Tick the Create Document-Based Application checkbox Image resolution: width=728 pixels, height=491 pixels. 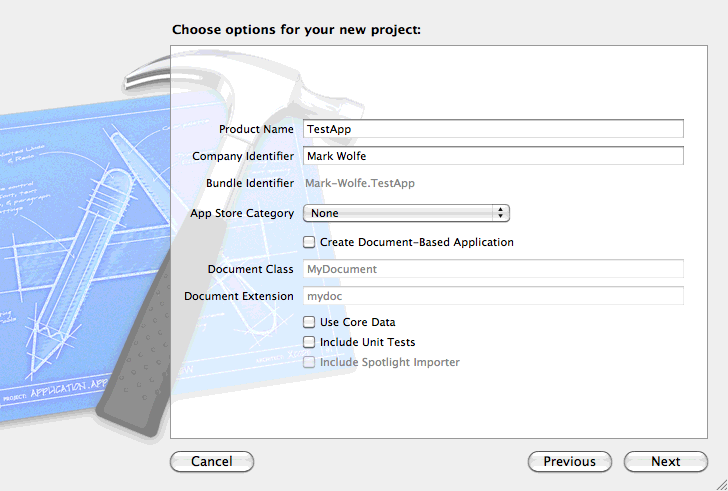tap(309, 242)
